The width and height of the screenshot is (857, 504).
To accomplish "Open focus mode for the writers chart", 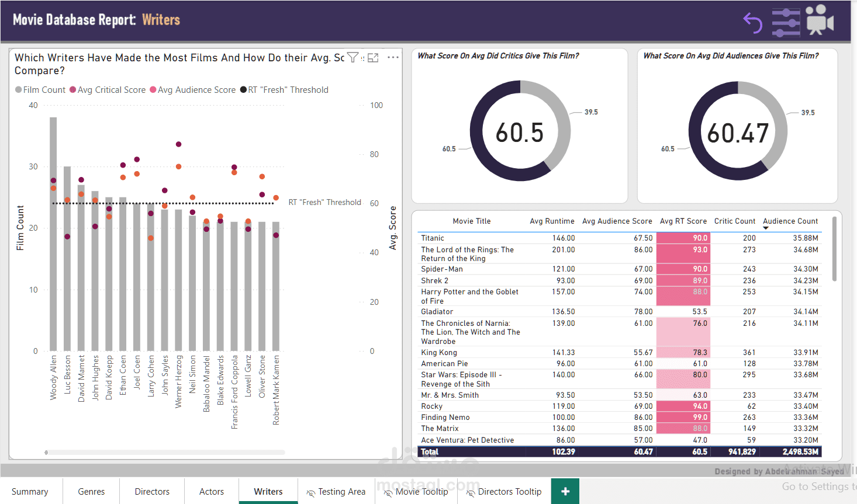I will (x=373, y=57).
